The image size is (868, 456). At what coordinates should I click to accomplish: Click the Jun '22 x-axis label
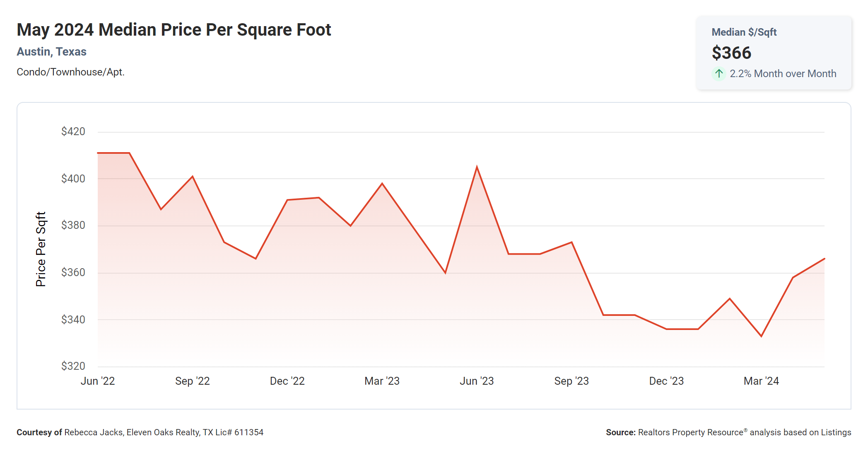click(x=98, y=381)
